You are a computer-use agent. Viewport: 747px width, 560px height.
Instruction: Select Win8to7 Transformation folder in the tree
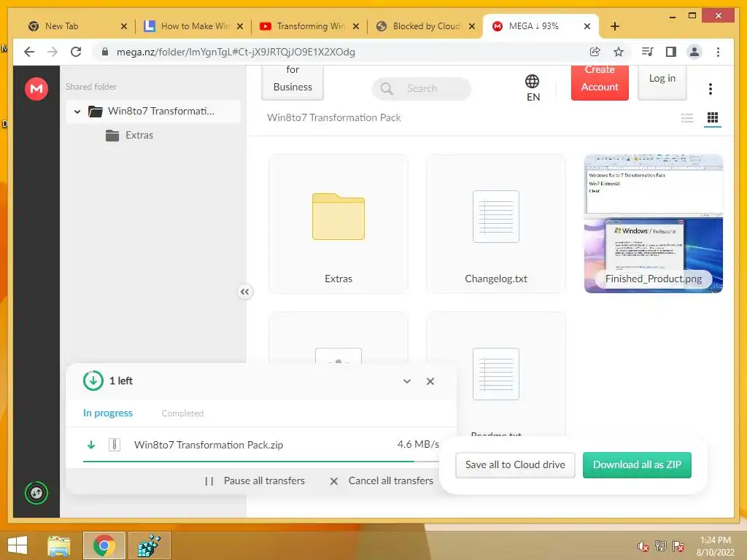[x=153, y=112]
